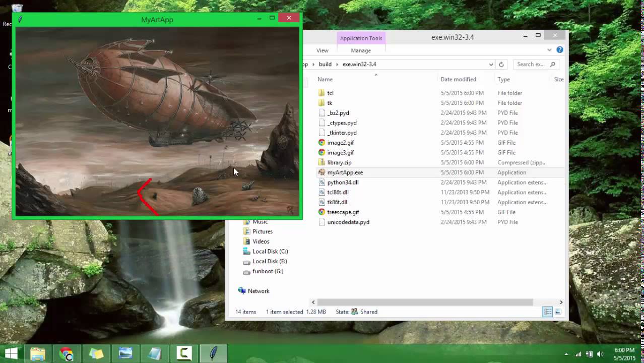Open the Windows Start button
This screenshot has height=363, width=644.
[x=11, y=353]
